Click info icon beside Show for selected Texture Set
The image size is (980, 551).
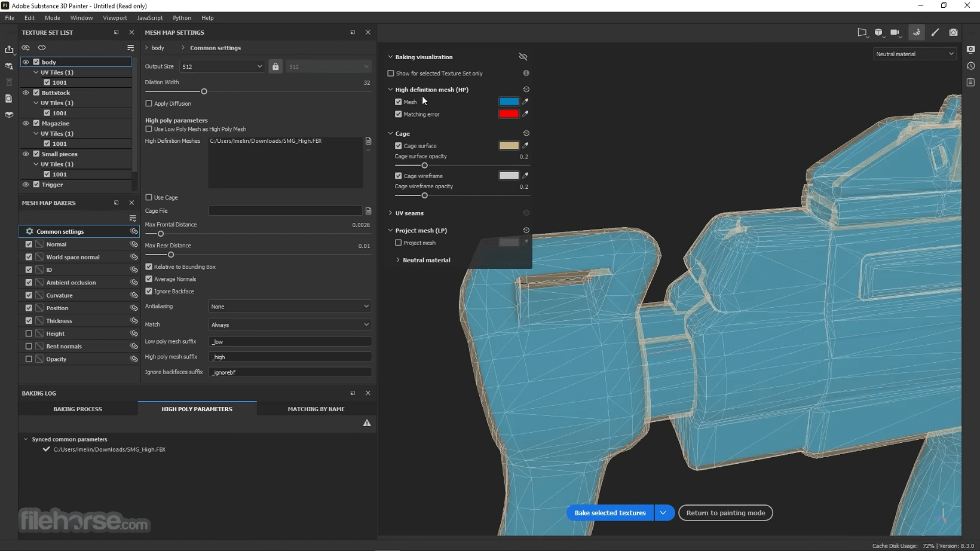click(526, 73)
